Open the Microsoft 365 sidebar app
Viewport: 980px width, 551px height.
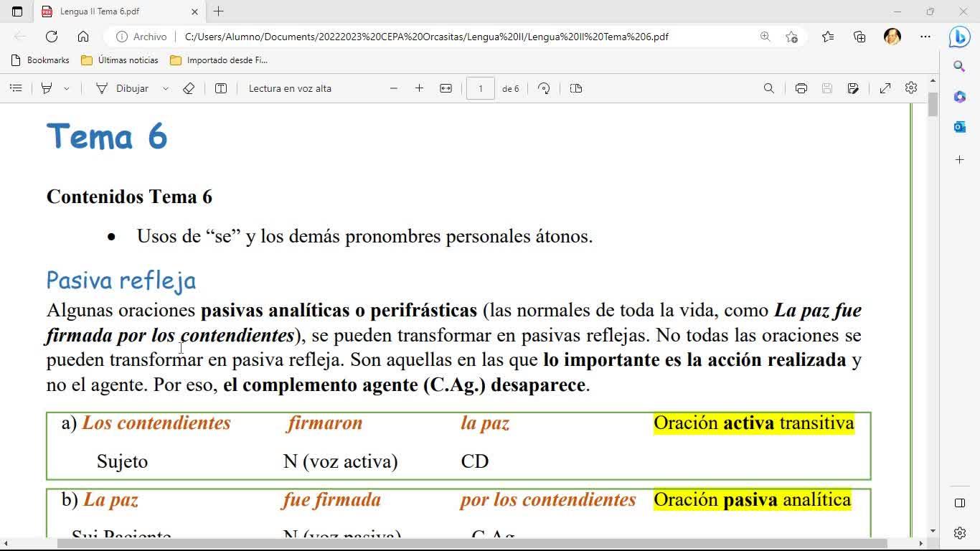tap(960, 97)
